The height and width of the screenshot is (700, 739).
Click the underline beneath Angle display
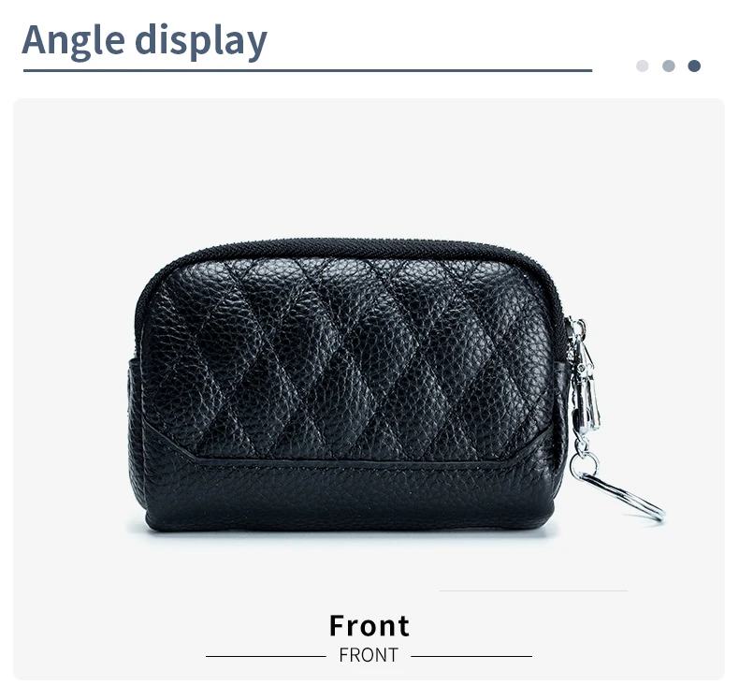[307, 71]
